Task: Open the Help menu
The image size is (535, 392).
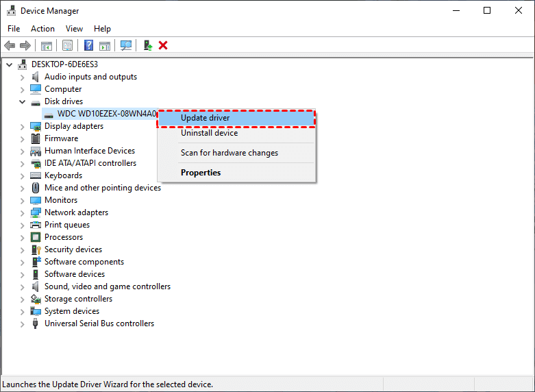Action: (x=102, y=29)
